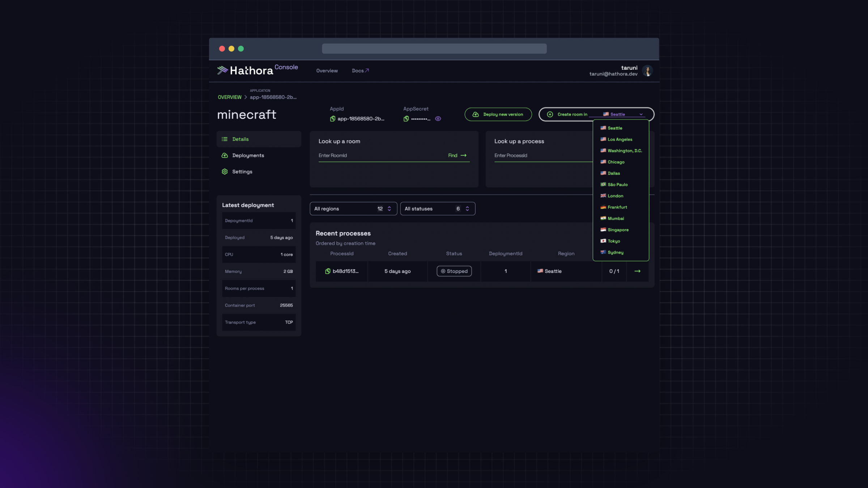
Task: Click the app-18568580-2b breadcrumb text
Action: coord(273,97)
